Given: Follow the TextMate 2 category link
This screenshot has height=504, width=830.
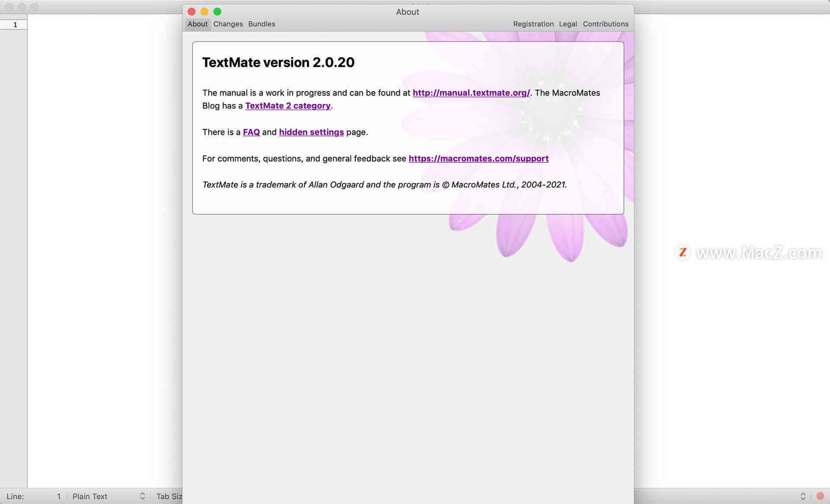Looking at the screenshot, I should tap(288, 106).
